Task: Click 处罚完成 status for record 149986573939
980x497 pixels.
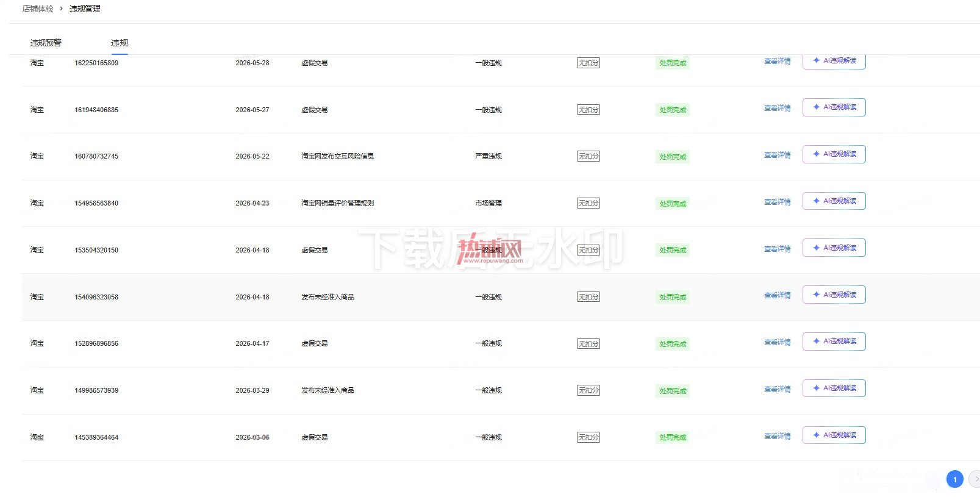Action: pos(673,391)
